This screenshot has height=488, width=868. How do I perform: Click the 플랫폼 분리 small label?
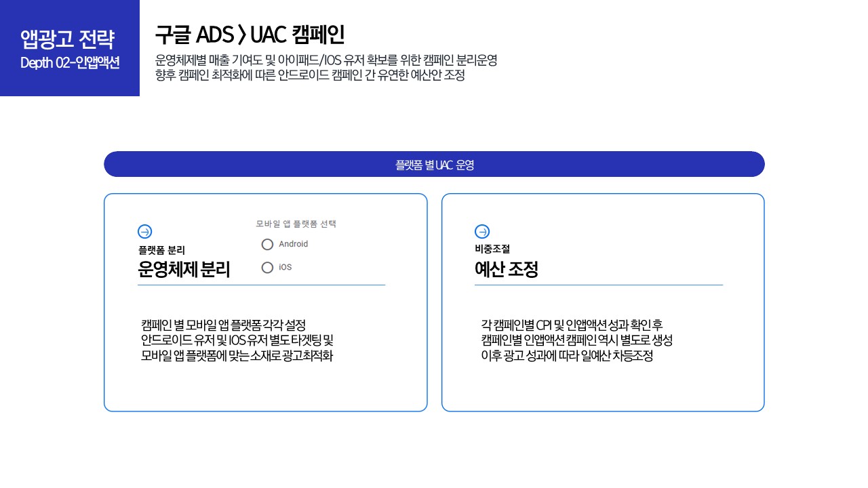pyautogui.click(x=161, y=250)
